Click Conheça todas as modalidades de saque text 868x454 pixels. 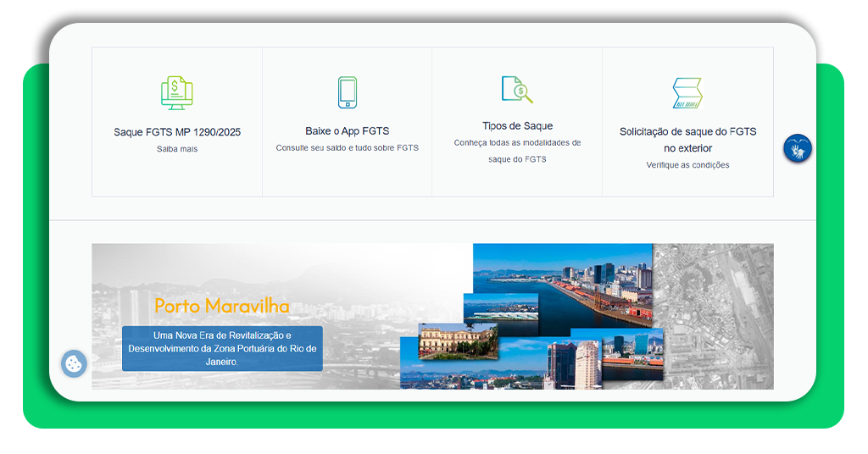tap(517, 151)
